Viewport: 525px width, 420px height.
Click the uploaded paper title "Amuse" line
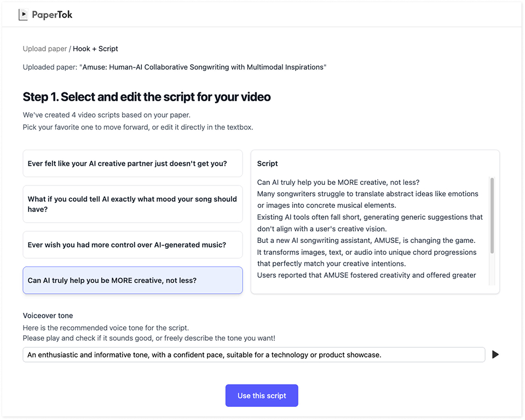click(x=174, y=67)
